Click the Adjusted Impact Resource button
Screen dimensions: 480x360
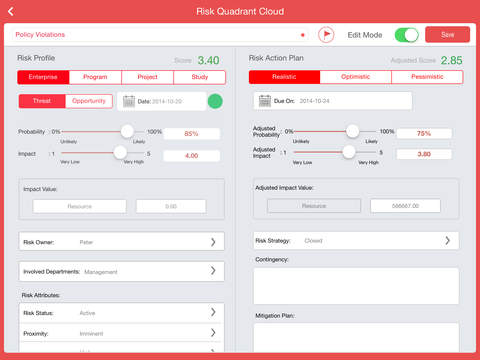[314, 206]
